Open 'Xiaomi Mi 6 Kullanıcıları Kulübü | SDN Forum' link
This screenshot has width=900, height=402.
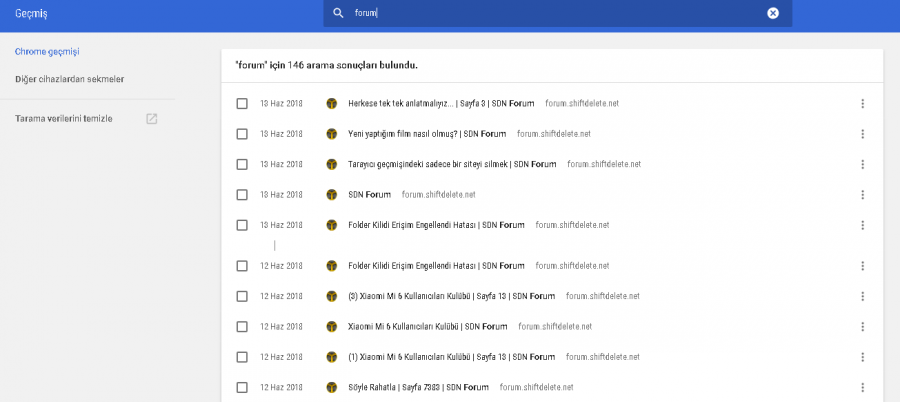tap(427, 326)
